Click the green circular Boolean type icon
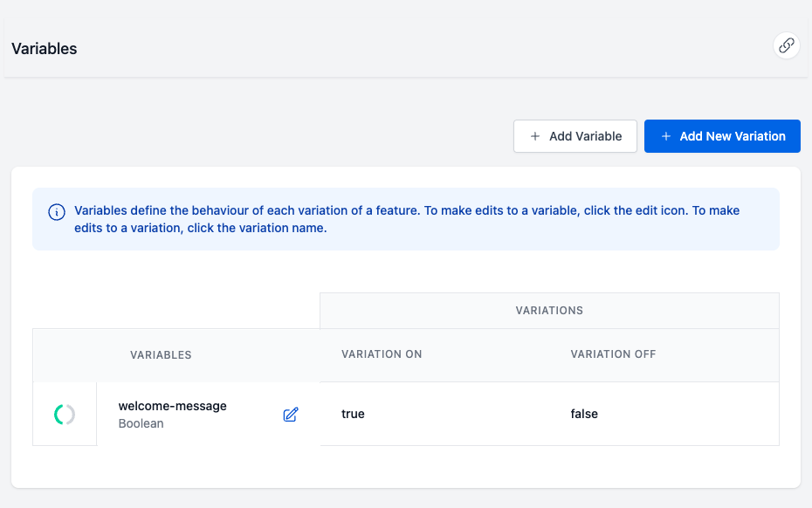This screenshot has height=508, width=812. (x=65, y=415)
